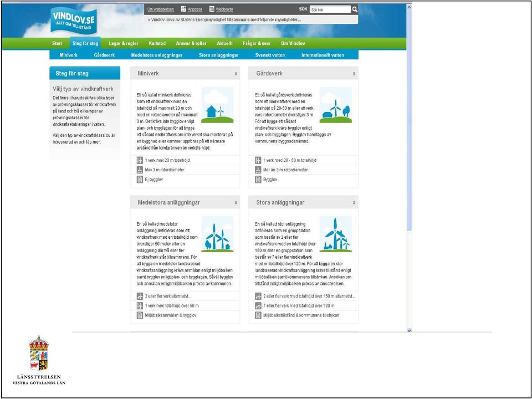Open the Webbkarta link
The image size is (532, 399).
point(224,9)
